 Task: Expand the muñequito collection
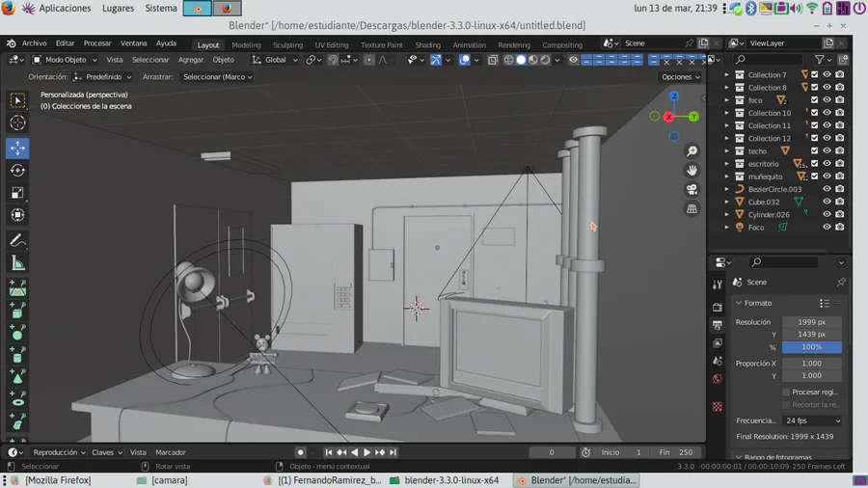[727, 176]
